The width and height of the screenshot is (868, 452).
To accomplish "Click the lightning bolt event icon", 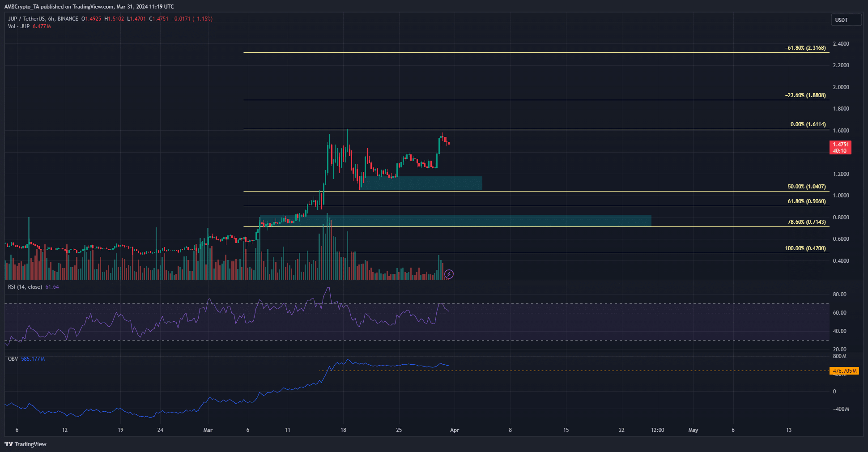I will coord(449,274).
